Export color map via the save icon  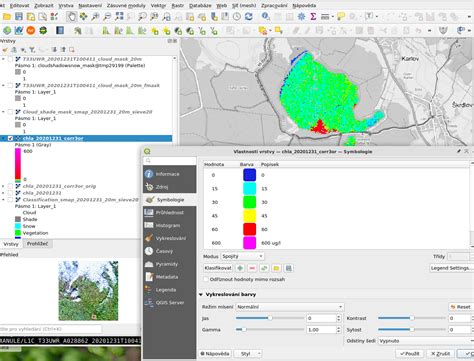click(x=289, y=268)
